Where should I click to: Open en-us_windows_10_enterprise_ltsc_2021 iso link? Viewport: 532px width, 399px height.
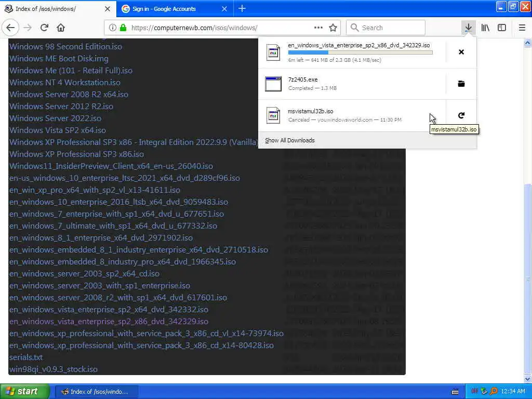click(125, 178)
